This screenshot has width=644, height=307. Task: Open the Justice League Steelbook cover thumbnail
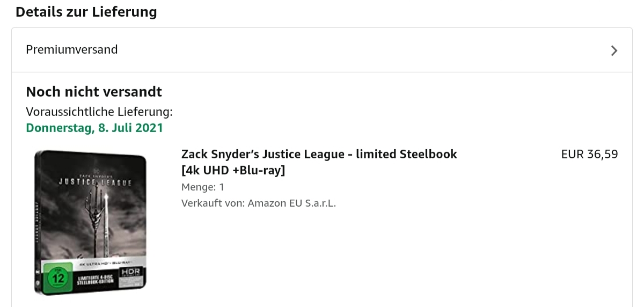[91, 223]
